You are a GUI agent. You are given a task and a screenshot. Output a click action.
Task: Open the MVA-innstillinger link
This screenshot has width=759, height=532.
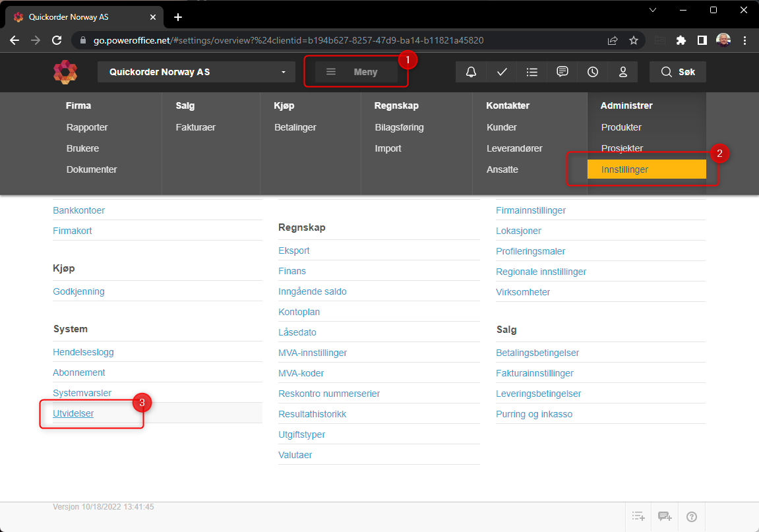(313, 353)
